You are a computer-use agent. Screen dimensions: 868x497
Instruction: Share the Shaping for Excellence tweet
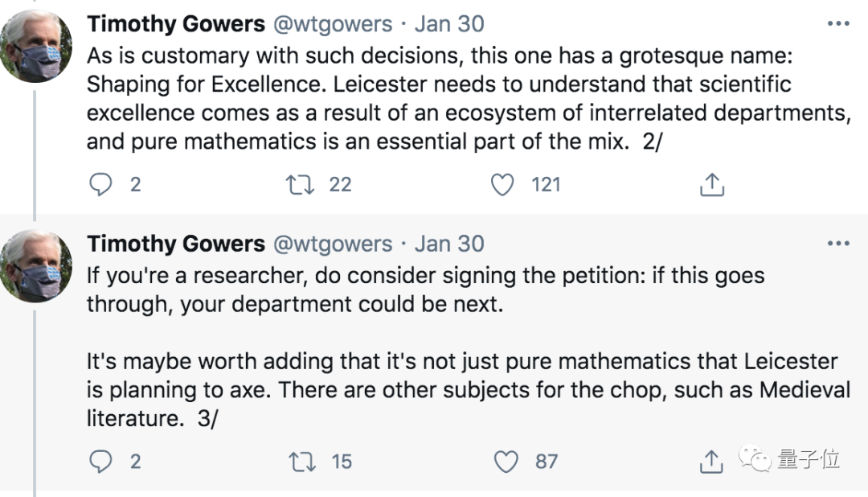pyautogui.click(x=711, y=185)
